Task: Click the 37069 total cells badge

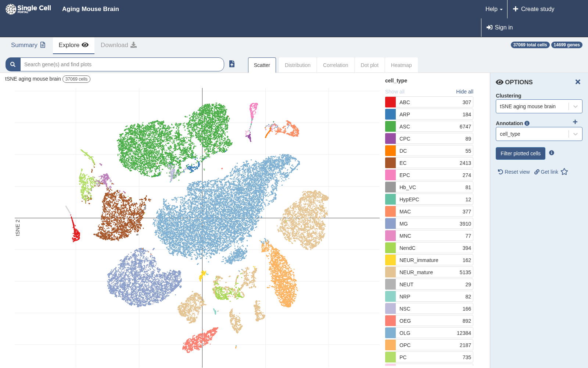Action: click(x=530, y=45)
